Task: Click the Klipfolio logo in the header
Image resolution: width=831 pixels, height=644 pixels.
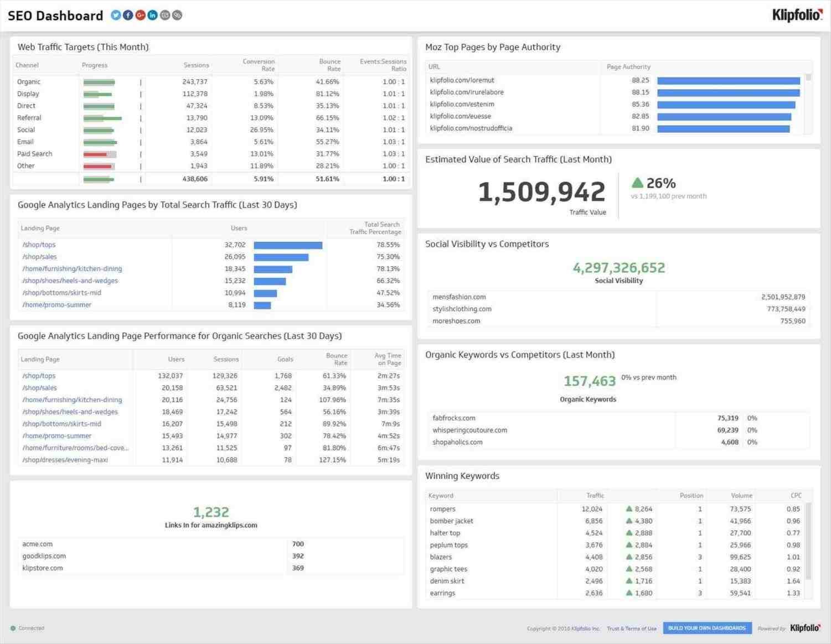Action: click(797, 15)
